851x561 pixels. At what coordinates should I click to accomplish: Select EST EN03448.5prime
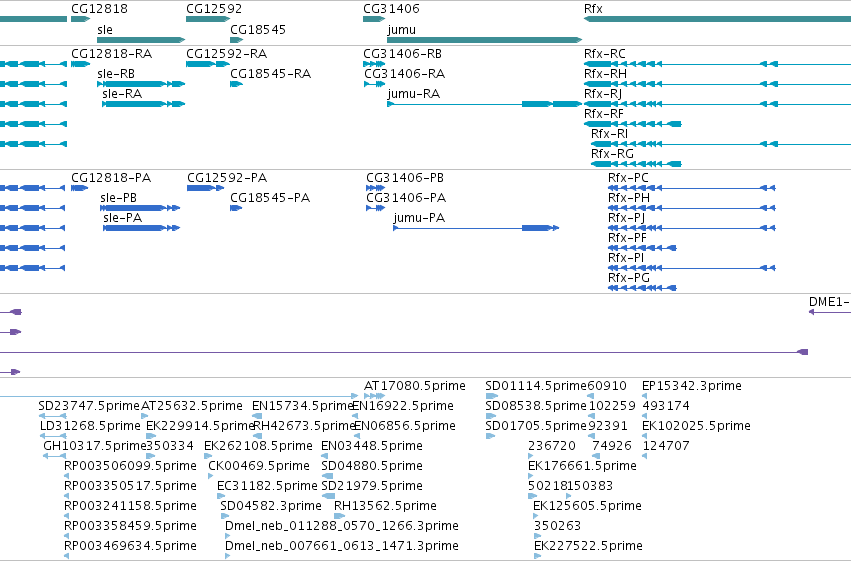tap(372, 446)
